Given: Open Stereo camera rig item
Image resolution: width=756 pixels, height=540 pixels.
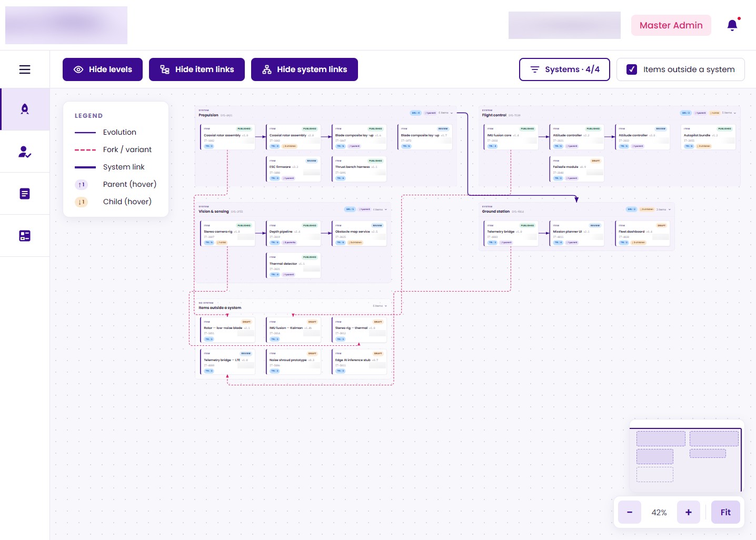Looking at the screenshot, I should pos(227,234).
